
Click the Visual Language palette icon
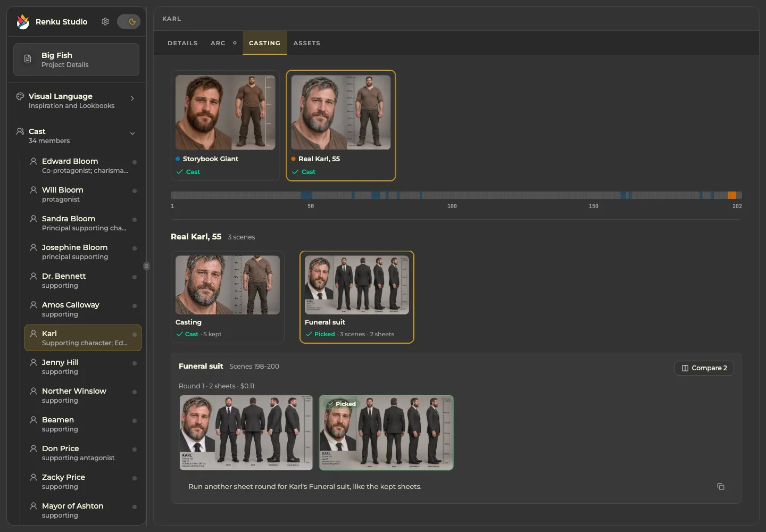pyautogui.click(x=20, y=96)
